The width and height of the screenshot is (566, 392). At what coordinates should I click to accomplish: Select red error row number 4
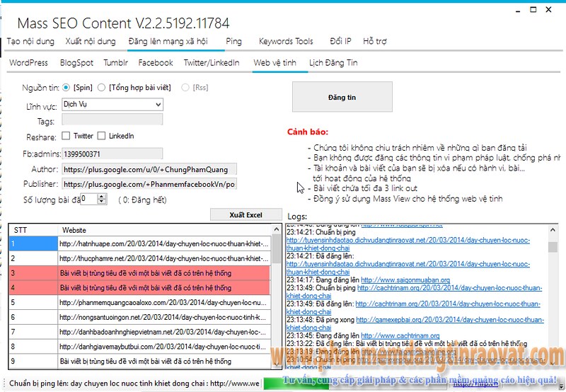tap(140, 288)
